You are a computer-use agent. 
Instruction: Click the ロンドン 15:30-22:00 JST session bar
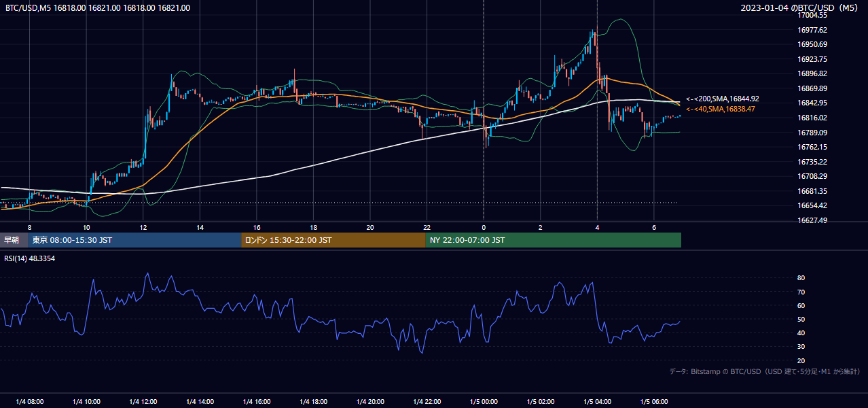click(333, 240)
